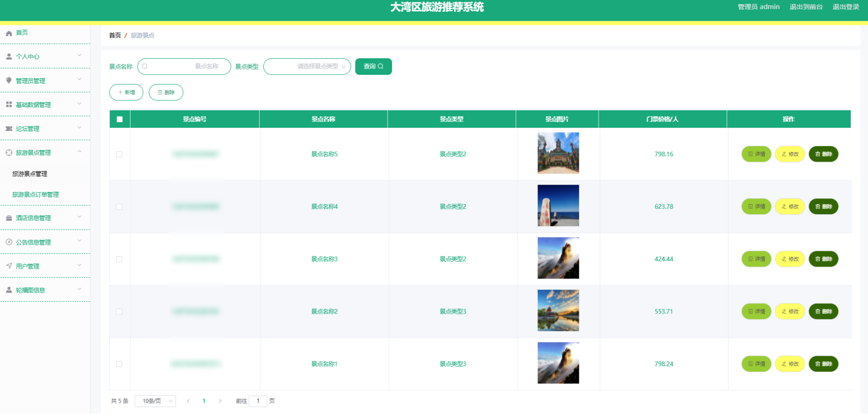868x414 pixels.
Task: Check the box for 景点名称2 row
Action: pyautogui.click(x=119, y=312)
